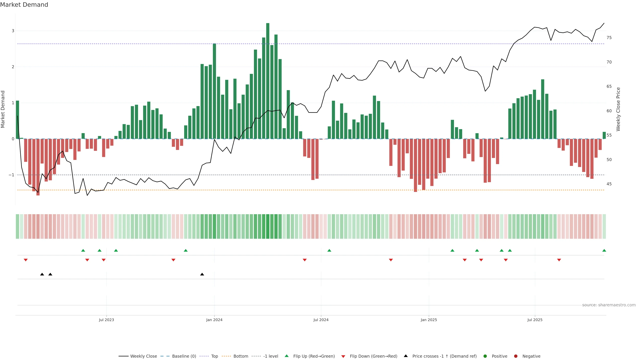This screenshot has width=644, height=362.
Task: Click black triangle Price crosses legend icon
Action: [406, 356]
